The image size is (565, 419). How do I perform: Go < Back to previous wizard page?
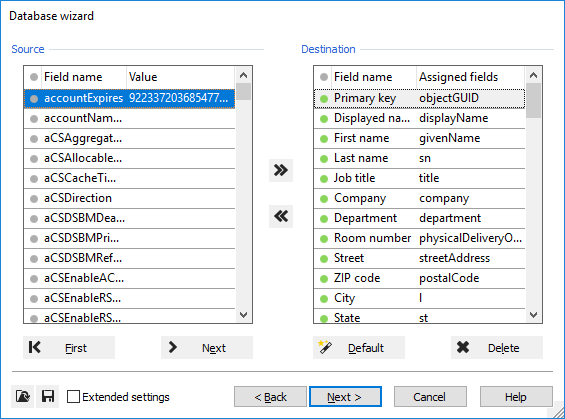(270, 397)
